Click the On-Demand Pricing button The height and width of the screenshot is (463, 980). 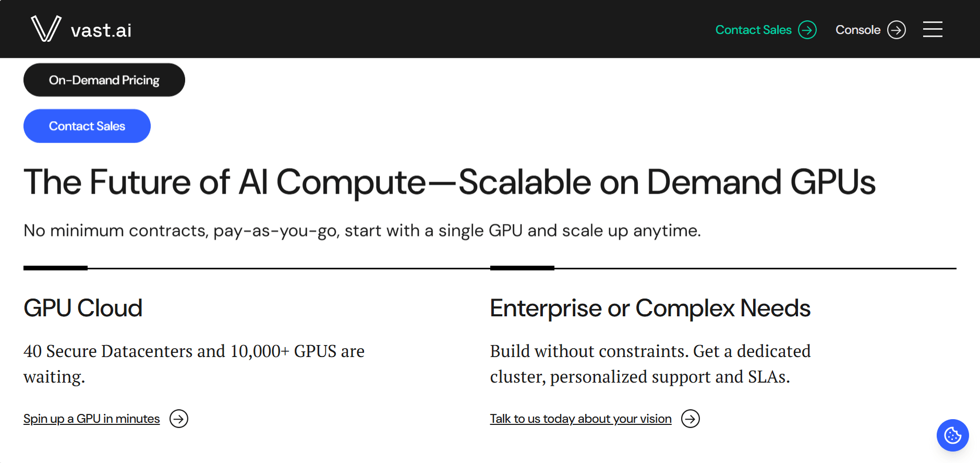(x=104, y=80)
